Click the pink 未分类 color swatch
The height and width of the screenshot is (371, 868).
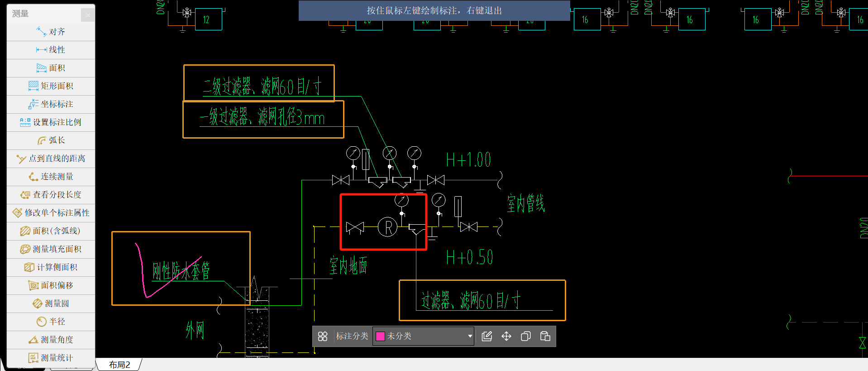pyautogui.click(x=380, y=336)
